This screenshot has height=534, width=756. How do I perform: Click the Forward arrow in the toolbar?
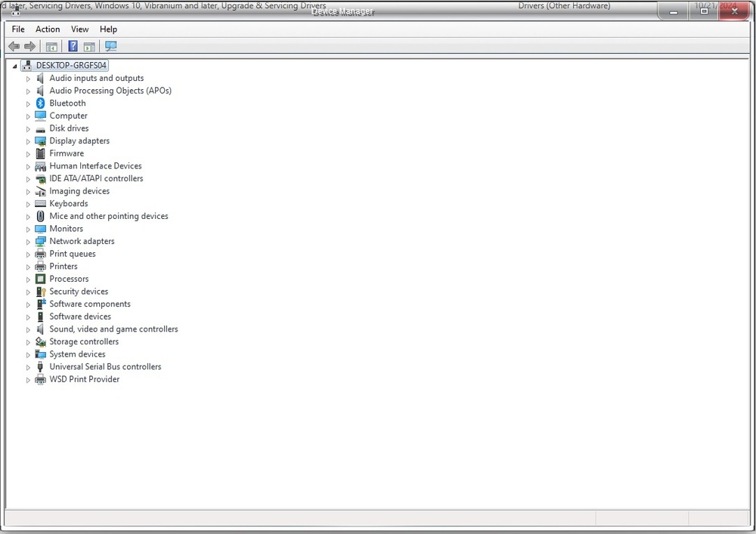[x=30, y=47]
